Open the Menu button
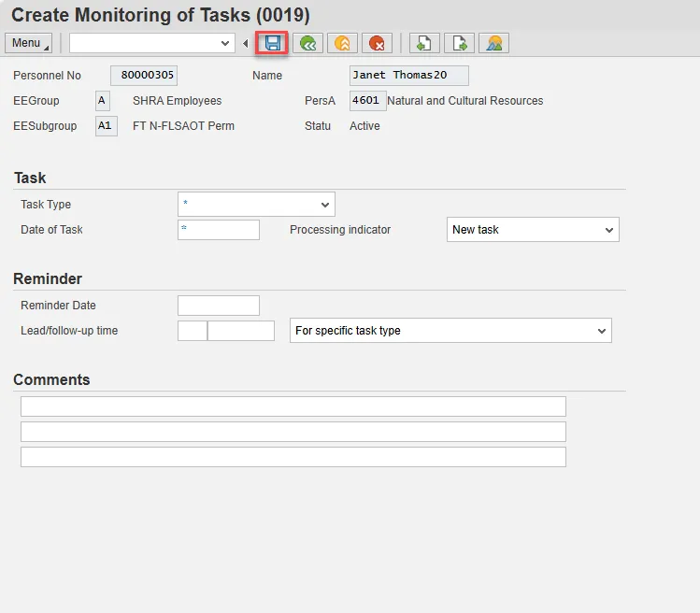 tap(29, 43)
